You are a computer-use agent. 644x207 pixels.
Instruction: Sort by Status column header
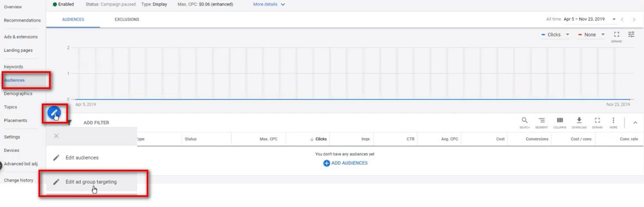point(191,139)
